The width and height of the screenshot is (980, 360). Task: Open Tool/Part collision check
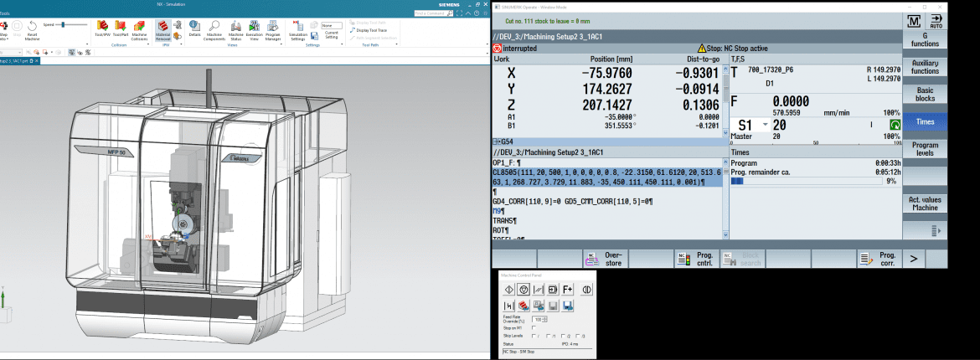click(x=120, y=29)
